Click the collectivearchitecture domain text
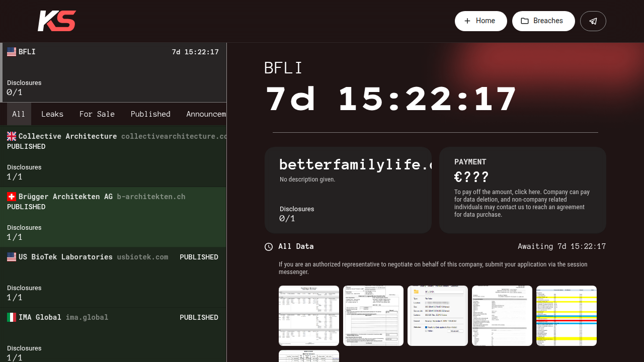This screenshot has height=362, width=644. click(174, 136)
